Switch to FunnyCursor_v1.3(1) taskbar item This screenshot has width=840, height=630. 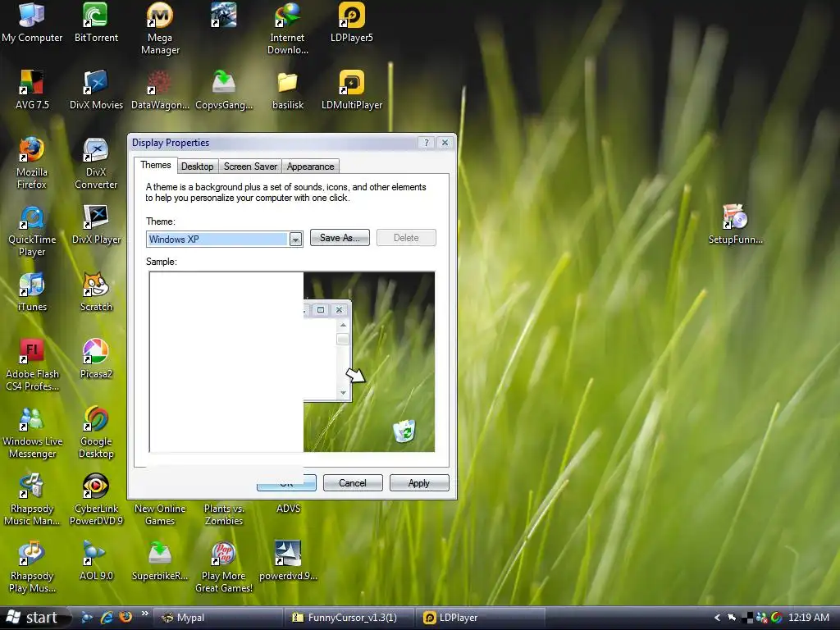pyautogui.click(x=349, y=618)
